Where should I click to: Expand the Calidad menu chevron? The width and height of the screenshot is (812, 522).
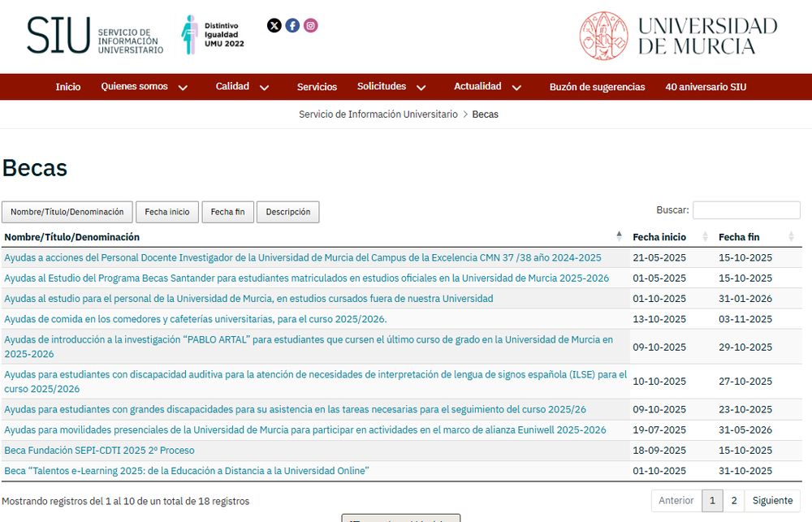point(264,88)
